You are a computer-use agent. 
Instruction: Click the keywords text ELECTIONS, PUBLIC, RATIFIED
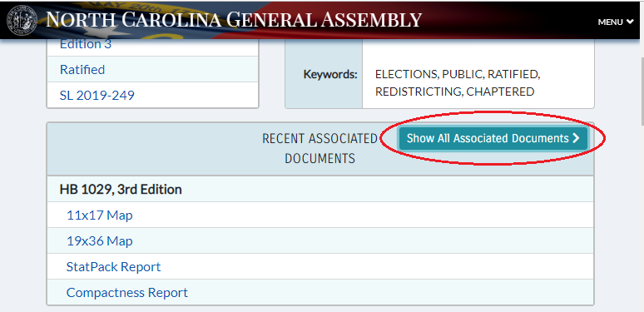click(x=458, y=74)
